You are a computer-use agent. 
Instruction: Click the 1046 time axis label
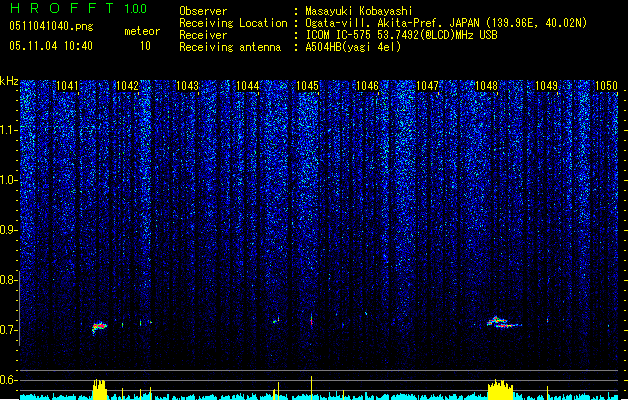367,86
